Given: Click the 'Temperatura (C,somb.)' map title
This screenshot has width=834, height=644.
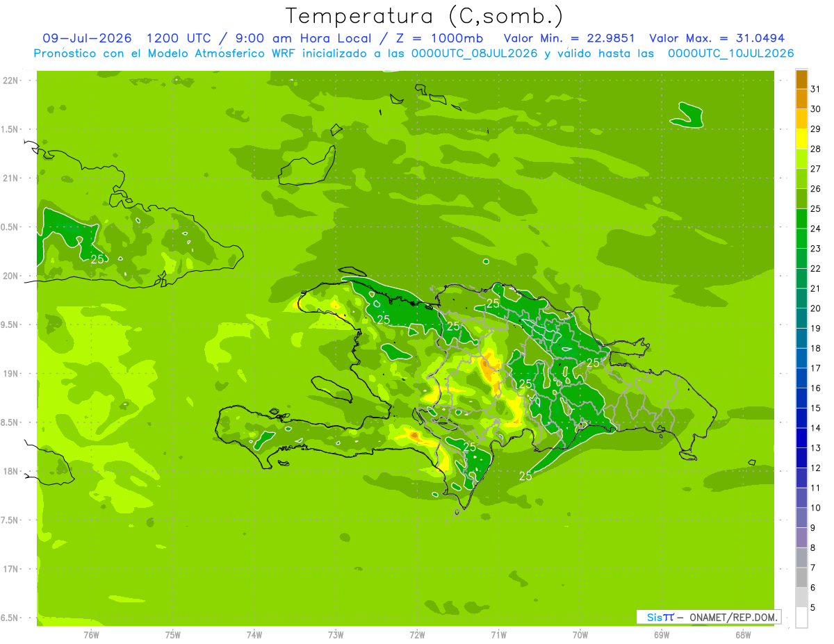Looking at the screenshot, I should [425, 16].
